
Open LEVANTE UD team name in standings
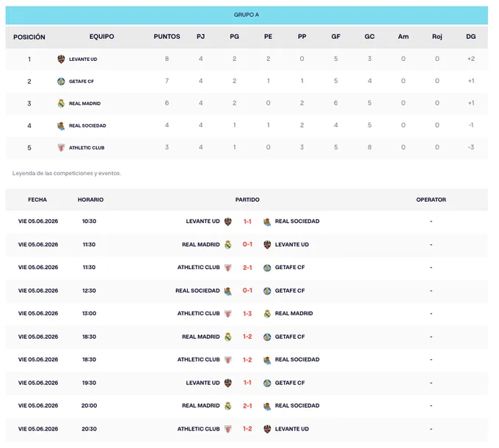[x=83, y=59]
